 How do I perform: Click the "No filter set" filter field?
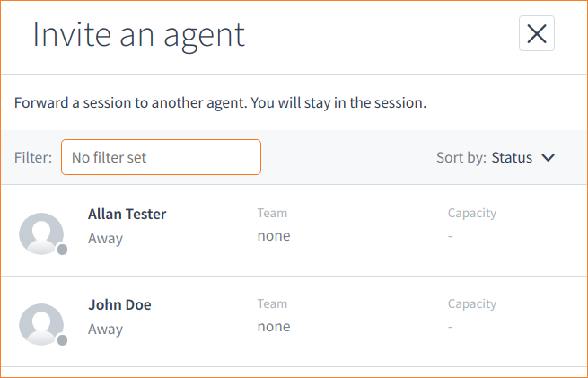pos(161,157)
